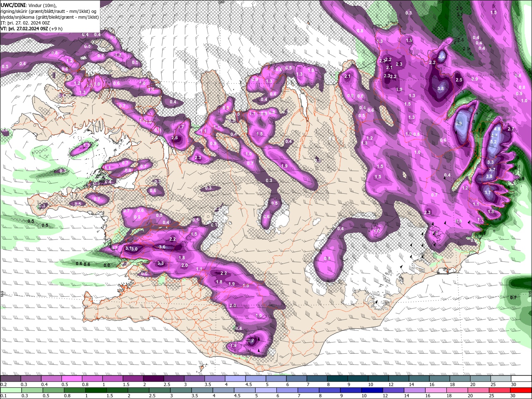
Task: Click the 4.4 precipitation value on the map
Action: pyautogui.click(x=441, y=57)
